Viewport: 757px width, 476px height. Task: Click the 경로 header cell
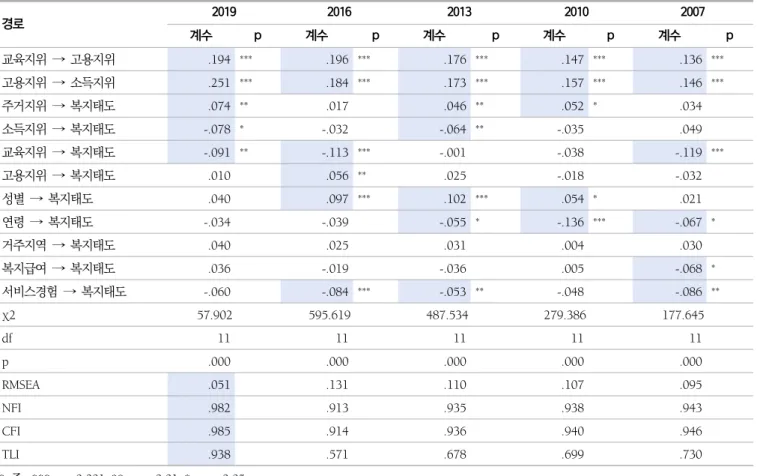pyautogui.click(x=13, y=23)
